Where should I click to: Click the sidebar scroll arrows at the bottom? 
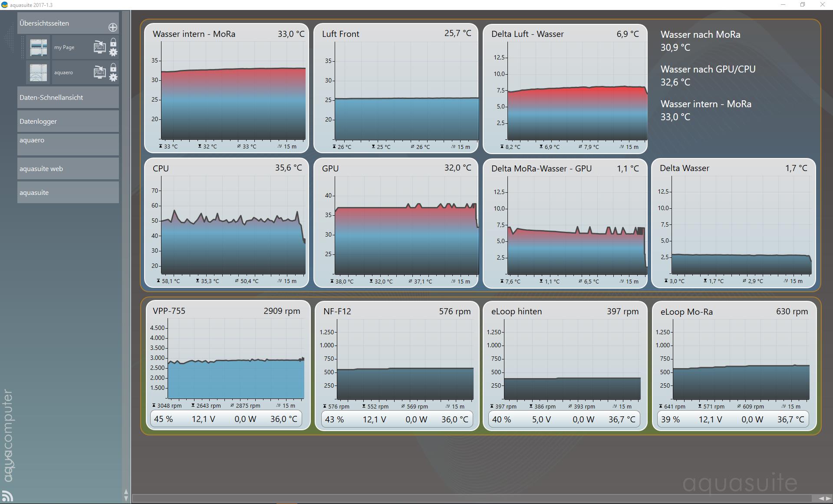point(126,495)
